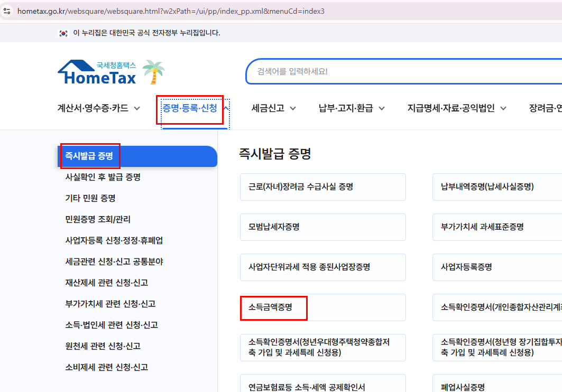Expand chevron next to 세금신고
This screenshot has height=392, width=562.
click(293, 108)
